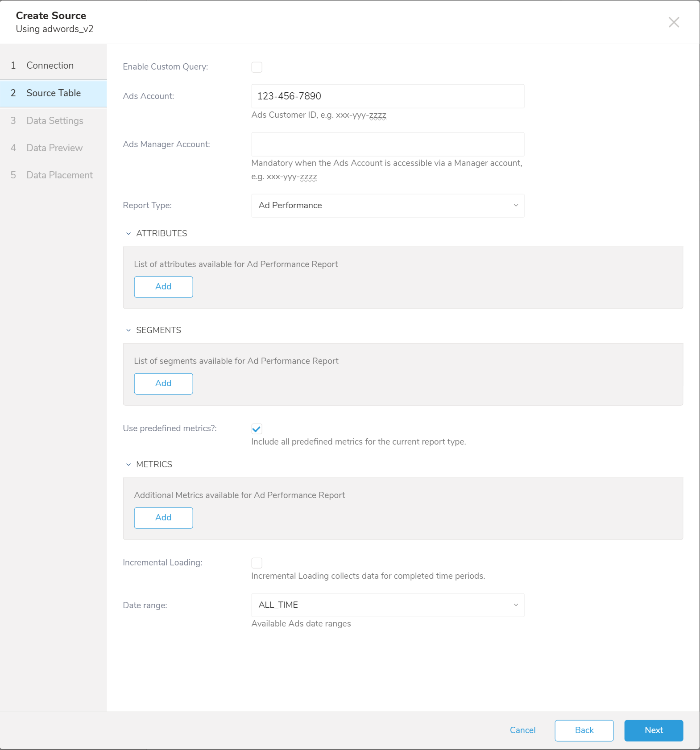Jump to the Data Placement step

pyautogui.click(x=59, y=175)
